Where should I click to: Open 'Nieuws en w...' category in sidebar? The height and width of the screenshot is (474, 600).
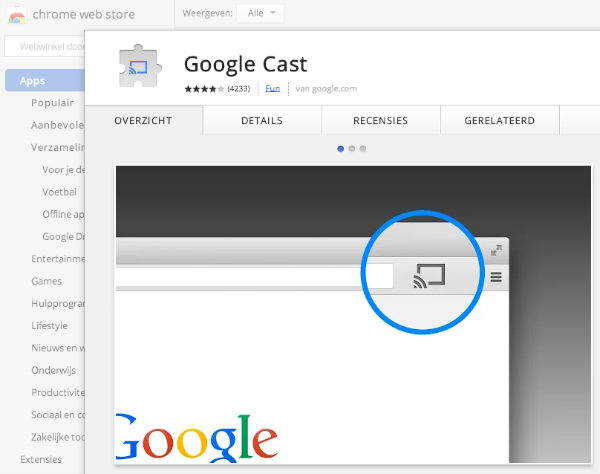point(58,348)
